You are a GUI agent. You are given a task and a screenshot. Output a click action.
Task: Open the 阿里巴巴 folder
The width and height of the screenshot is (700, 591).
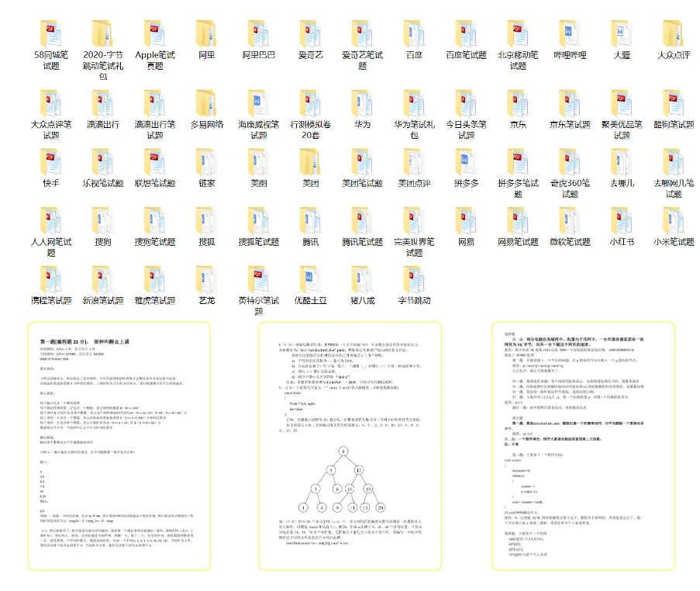258,33
